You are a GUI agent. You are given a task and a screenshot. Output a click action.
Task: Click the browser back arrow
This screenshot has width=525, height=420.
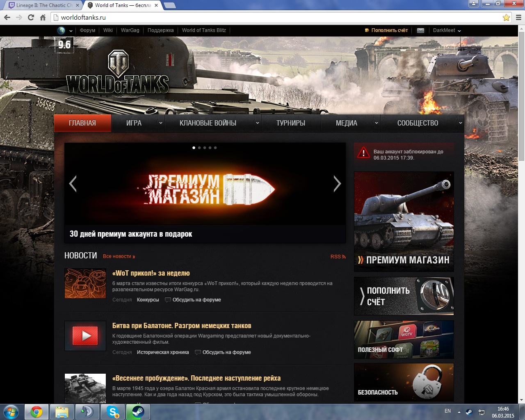(x=7, y=17)
